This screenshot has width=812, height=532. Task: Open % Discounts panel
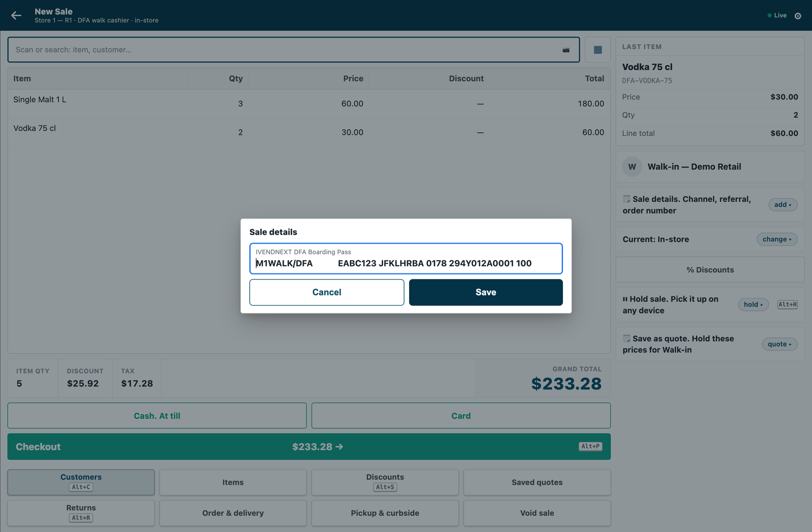coord(710,270)
